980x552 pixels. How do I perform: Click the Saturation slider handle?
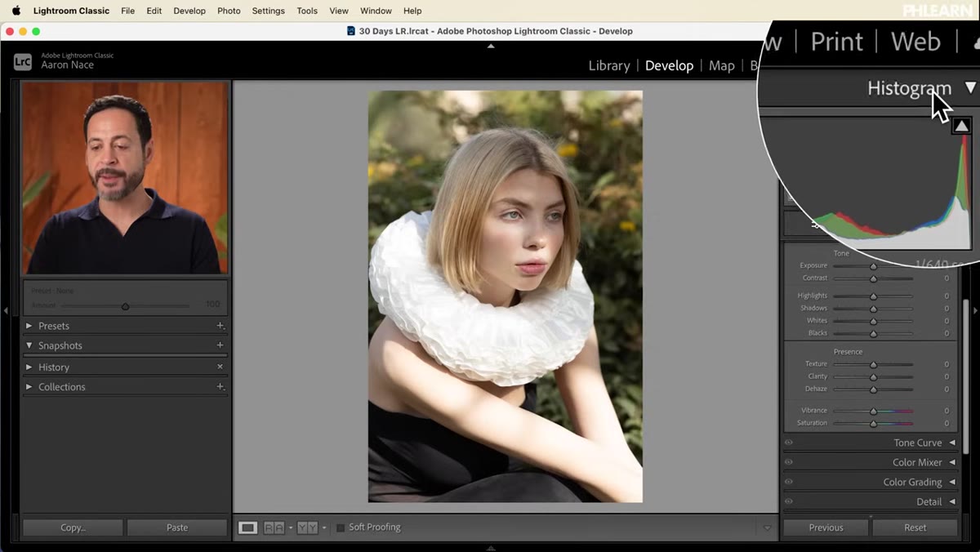873,424
